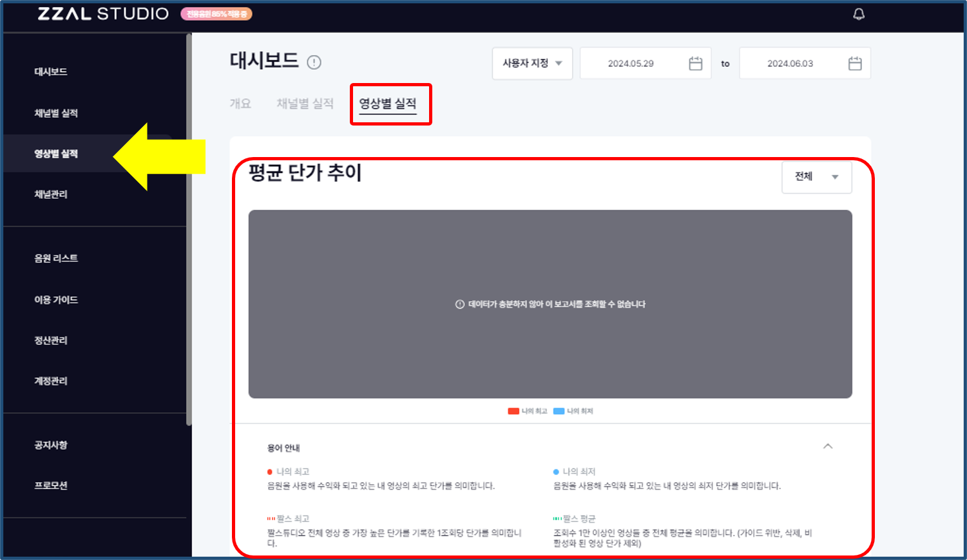The width and height of the screenshot is (967, 560).
Task: Open the start date calendar icon
Action: 694,63
